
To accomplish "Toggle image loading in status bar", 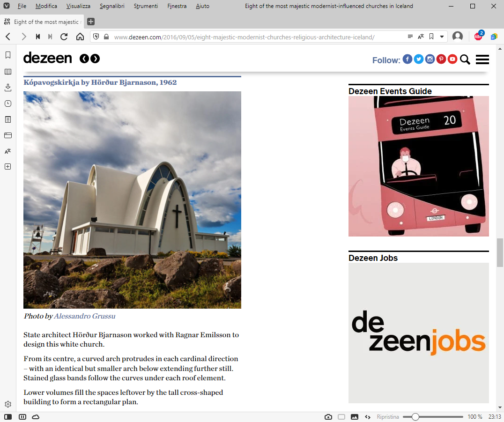I will click(x=355, y=417).
